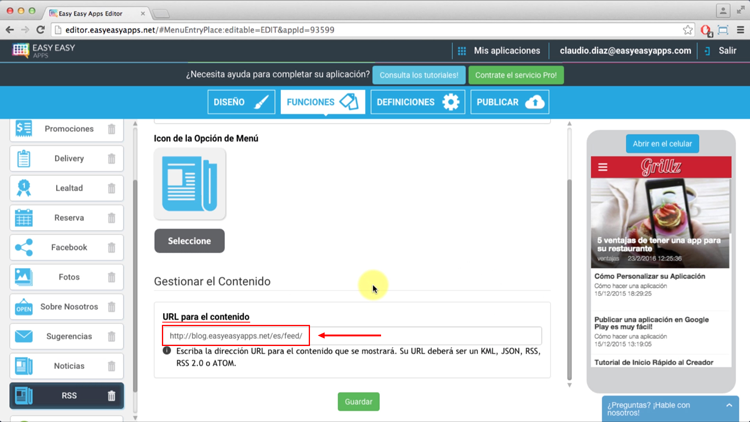Click browser back arrow
The width and height of the screenshot is (750, 422).
(10, 30)
